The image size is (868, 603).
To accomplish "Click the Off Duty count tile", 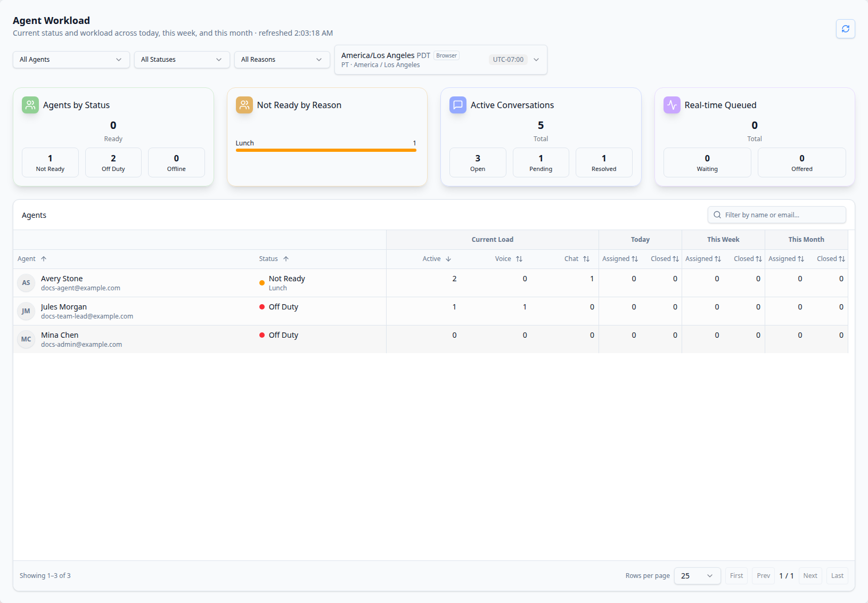I will click(x=113, y=162).
